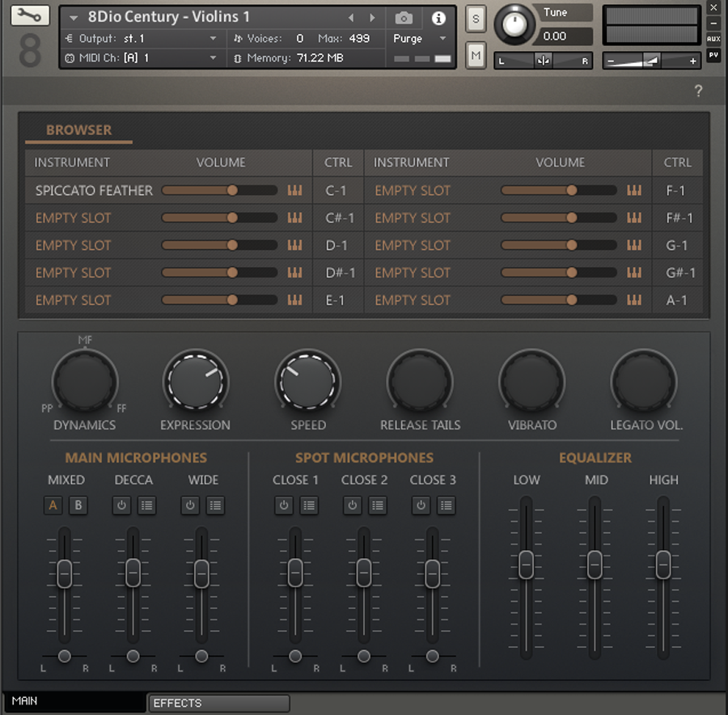Screen dimensions: 728x715
Task: Adjust the LOW equalizer fader
Action: pos(526,565)
